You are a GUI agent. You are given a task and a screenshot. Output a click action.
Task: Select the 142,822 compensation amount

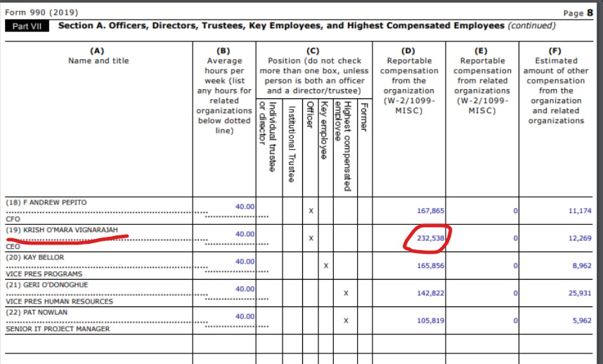click(x=431, y=293)
